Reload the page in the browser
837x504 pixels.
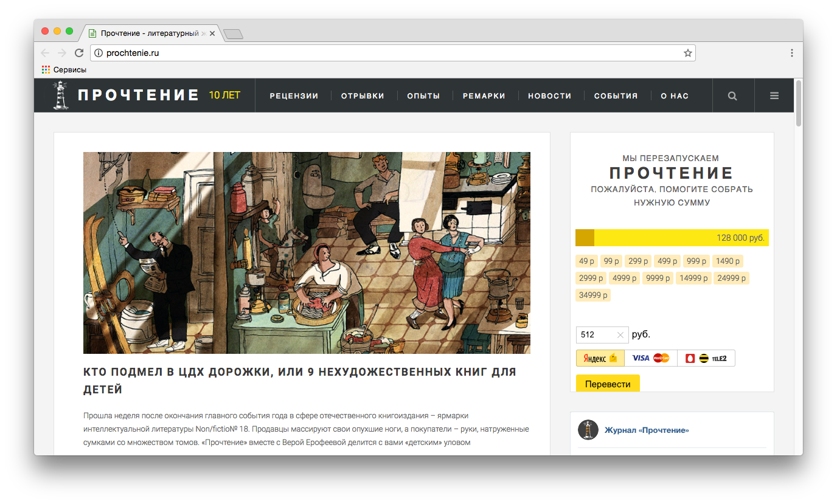[x=79, y=53]
